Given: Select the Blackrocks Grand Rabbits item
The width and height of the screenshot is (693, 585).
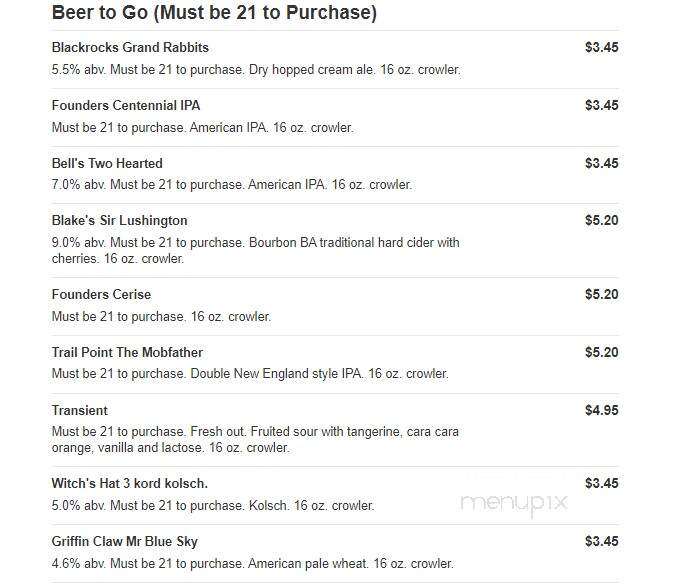Looking at the screenshot, I should [130, 47].
